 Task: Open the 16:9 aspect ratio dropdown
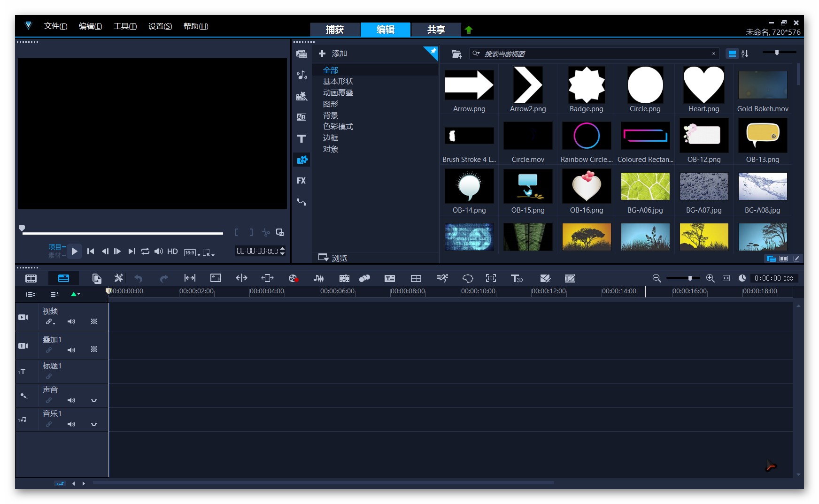[x=192, y=252]
